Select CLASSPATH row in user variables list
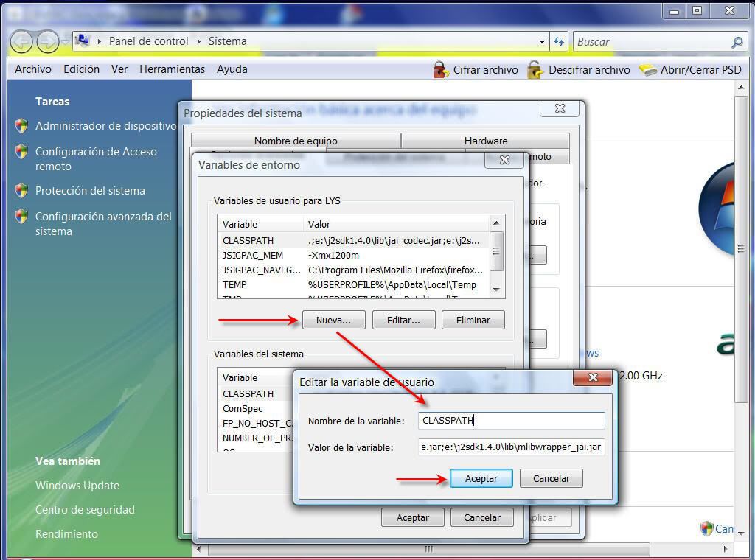This screenshot has height=560, width=755. click(x=354, y=240)
